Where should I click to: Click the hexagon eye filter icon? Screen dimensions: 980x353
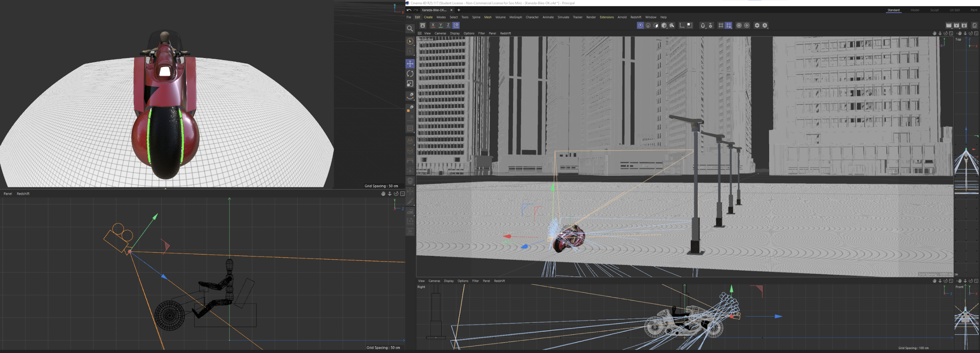(757, 25)
